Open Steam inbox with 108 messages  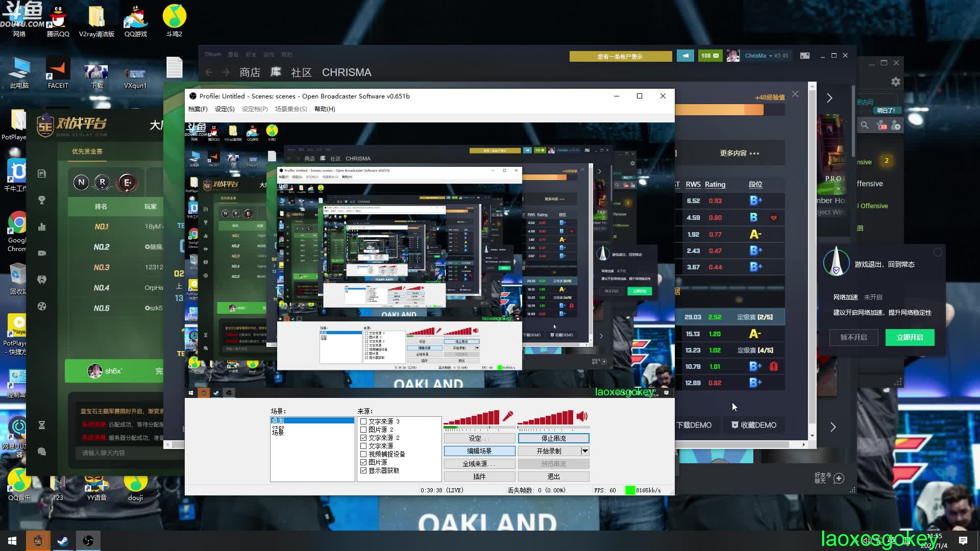(710, 56)
